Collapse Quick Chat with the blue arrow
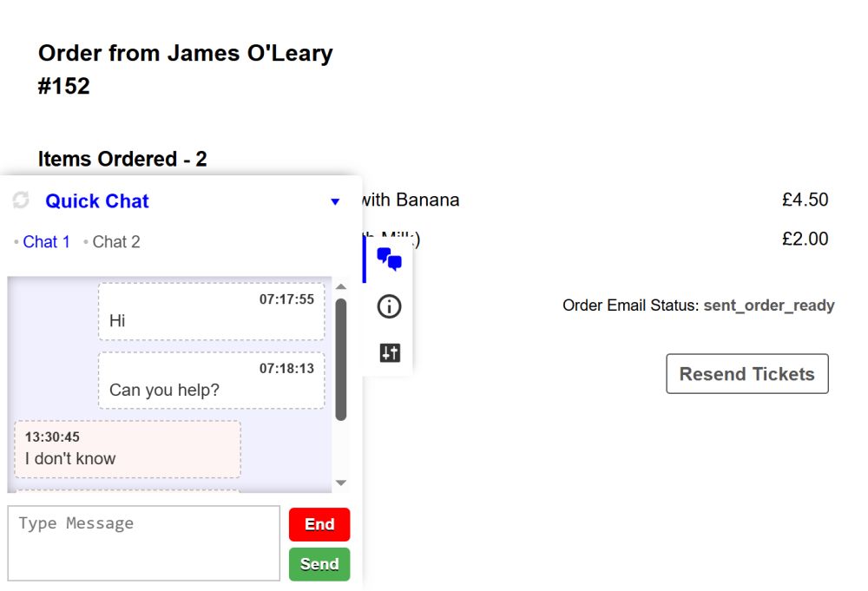This screenshot has width=868, height=591. click(x=335, y=201)
